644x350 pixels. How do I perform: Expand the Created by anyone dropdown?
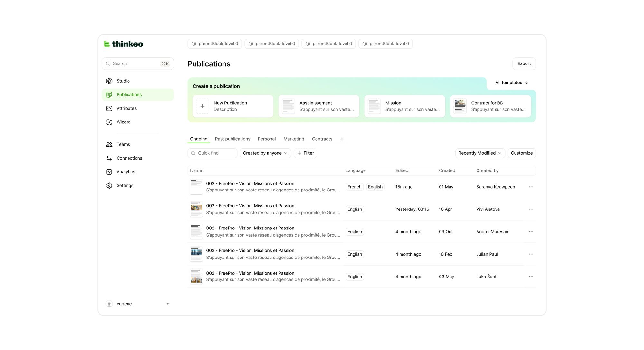(x=265, y=153)
